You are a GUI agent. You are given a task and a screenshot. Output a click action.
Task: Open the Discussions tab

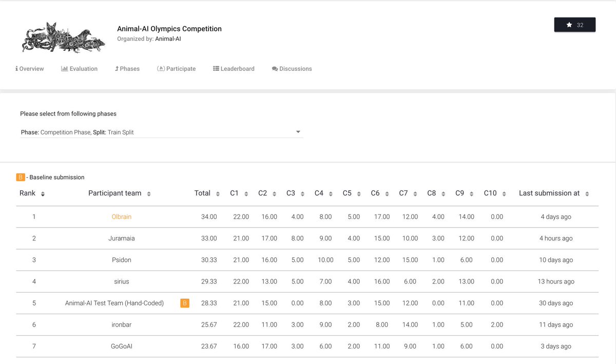coord(292,69)
